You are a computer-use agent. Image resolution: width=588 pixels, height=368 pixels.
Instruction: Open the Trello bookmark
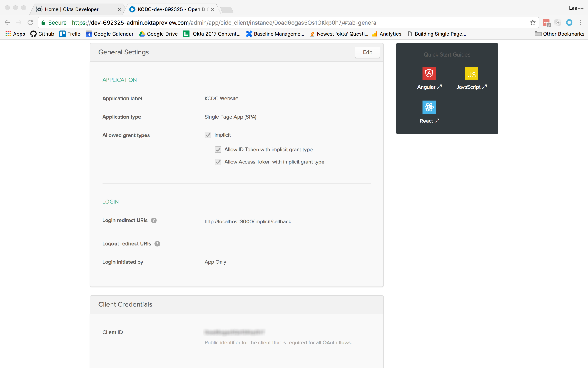coord(70,34)
